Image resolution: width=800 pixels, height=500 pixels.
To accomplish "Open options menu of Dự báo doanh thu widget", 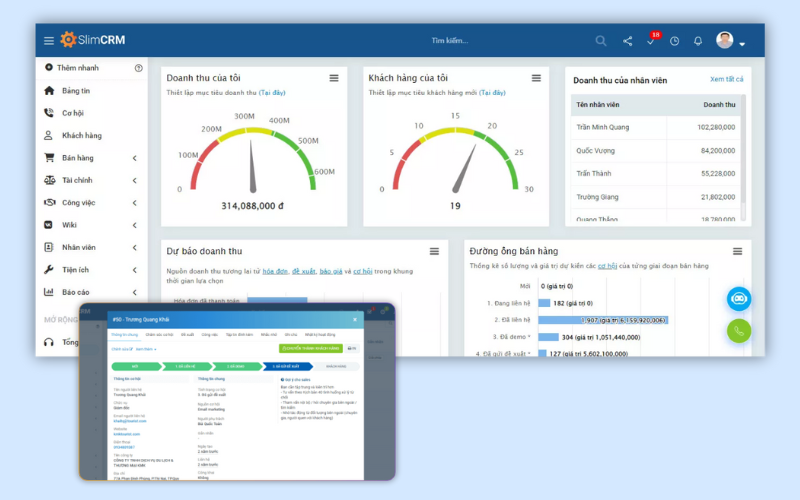I will 434,252.
